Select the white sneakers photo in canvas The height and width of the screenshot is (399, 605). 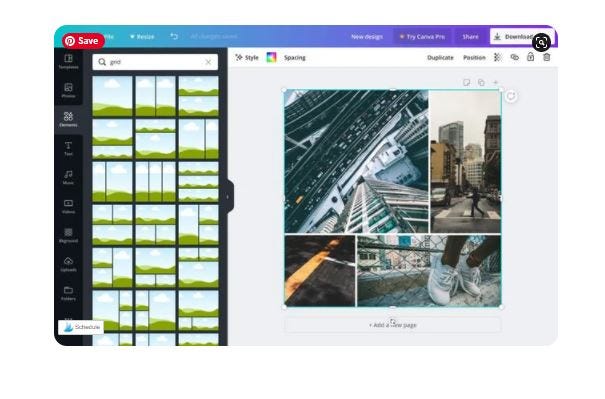[429, 271]
